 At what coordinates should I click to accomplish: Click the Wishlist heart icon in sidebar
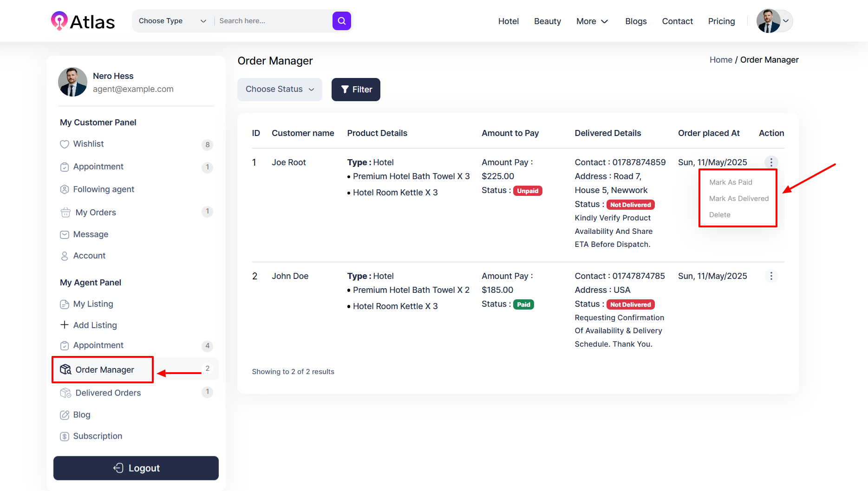click(x=65, y=144)
